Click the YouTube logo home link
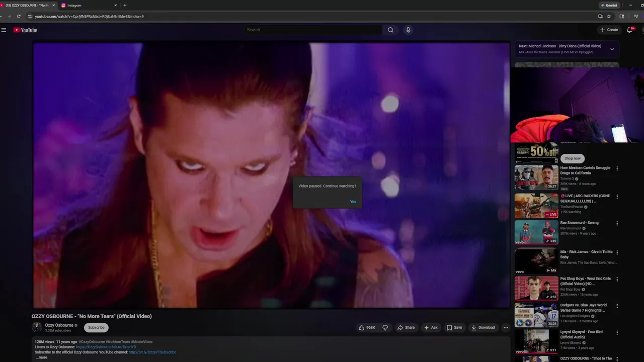 (x=25, y=30)
